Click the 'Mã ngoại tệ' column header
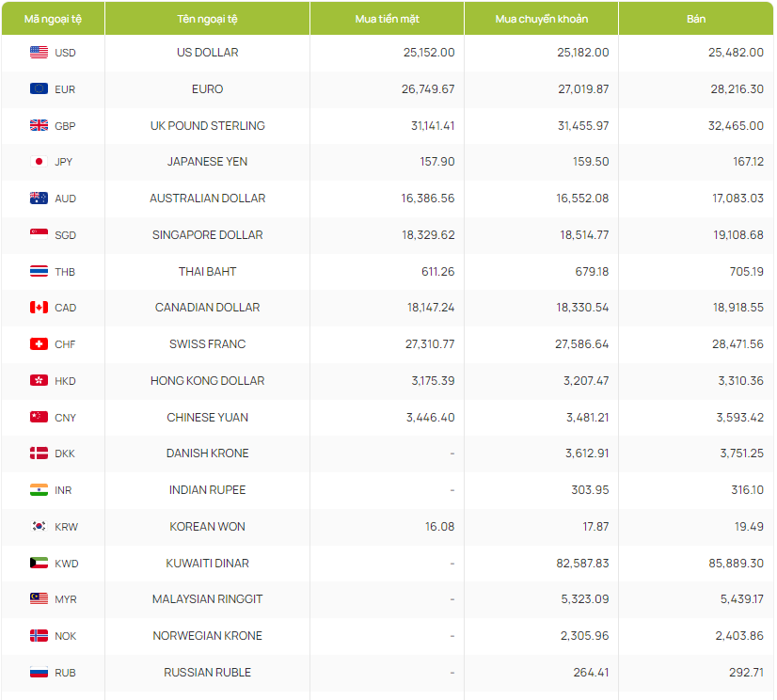The height and width of the screenshot is (700, 777). coord(53,19)
